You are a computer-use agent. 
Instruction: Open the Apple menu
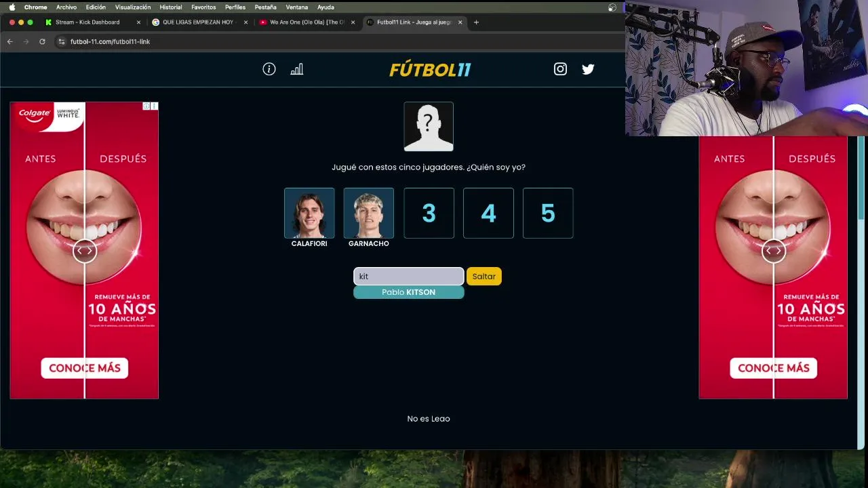pyautogui.click(x=12, y=7)
